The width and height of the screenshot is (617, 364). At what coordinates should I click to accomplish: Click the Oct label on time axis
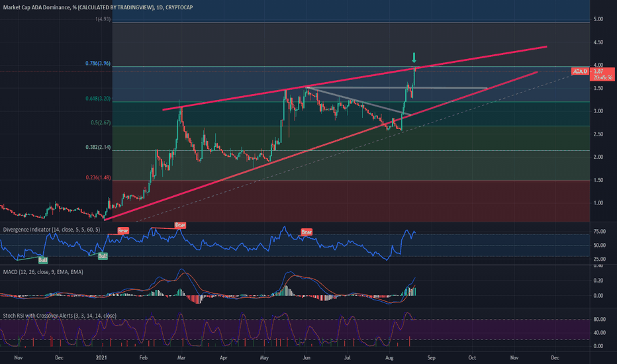pyautogui.click(x=472, y=357)
